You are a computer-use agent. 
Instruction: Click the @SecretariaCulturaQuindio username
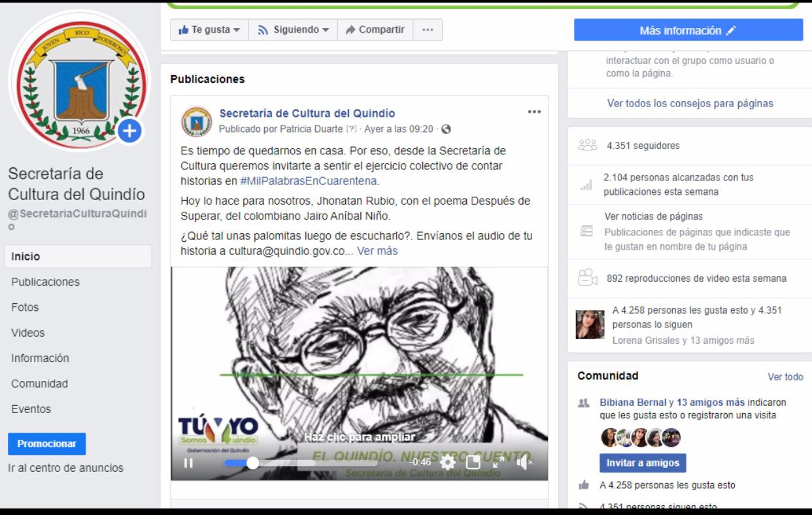77,219
